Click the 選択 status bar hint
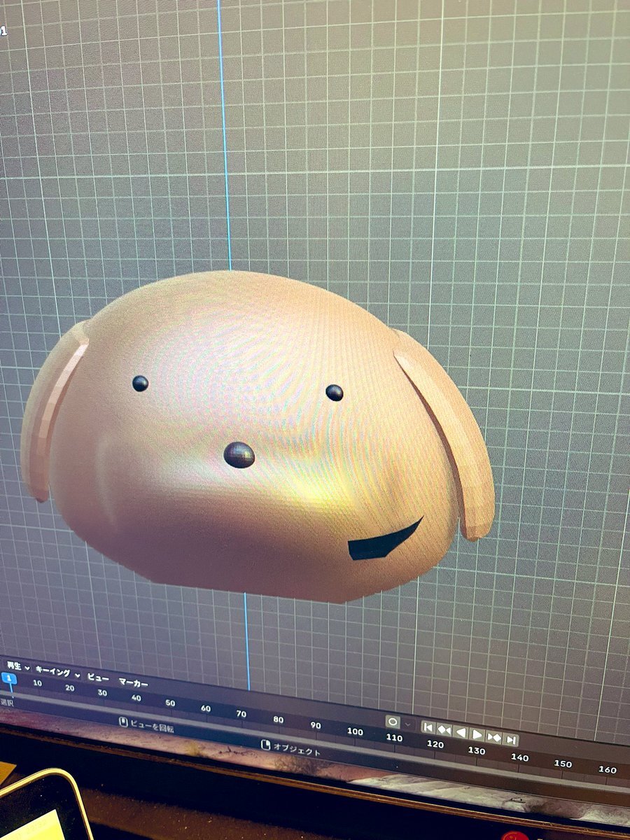The image size is (630, 840). pyautogui.click(x=6, y=702)
